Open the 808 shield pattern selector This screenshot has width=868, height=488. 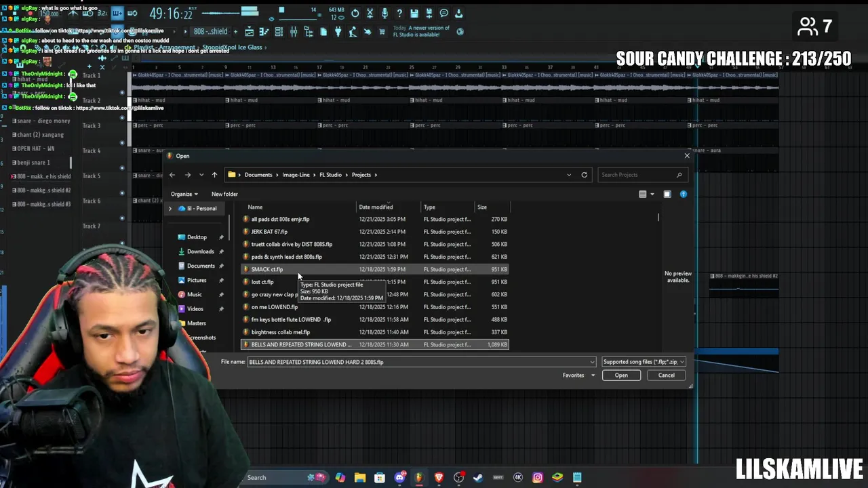(210, 32)
